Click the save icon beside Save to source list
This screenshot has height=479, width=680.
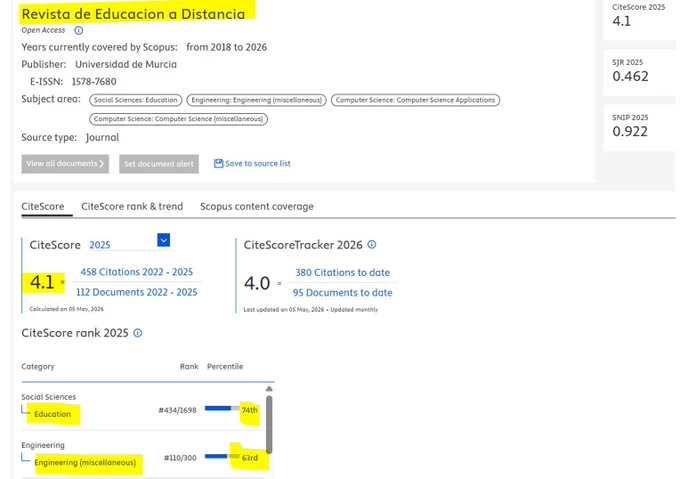219,163
